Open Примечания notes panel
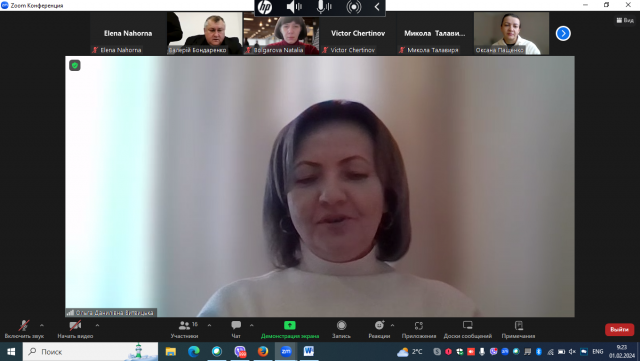The image size is (640, 361). [518, 329]
